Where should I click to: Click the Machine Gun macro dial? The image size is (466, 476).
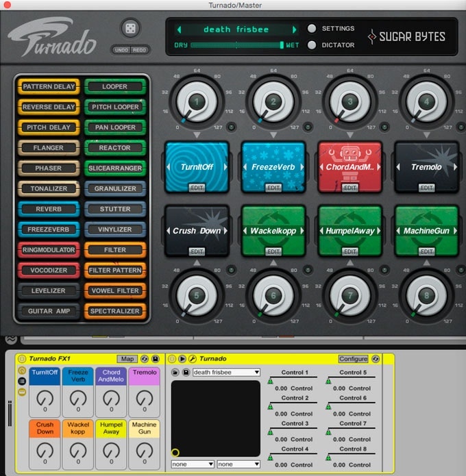[x=145, y=451]
